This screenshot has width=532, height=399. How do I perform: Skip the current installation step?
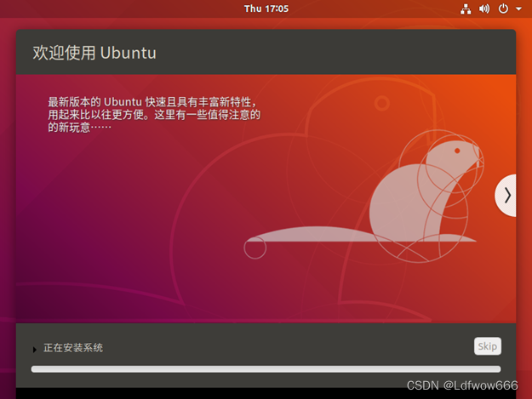point(488,346)
